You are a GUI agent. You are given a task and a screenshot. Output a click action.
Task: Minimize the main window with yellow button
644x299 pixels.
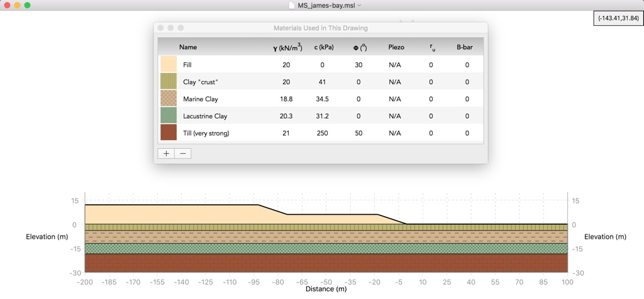(17, 5)
